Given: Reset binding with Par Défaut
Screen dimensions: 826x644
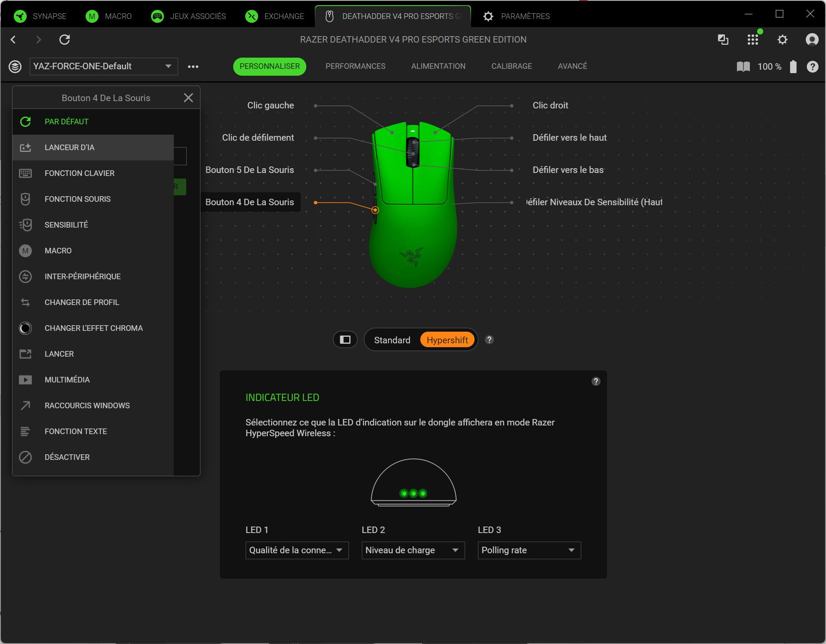Looking at the screenshot, I should pos(66,121).
